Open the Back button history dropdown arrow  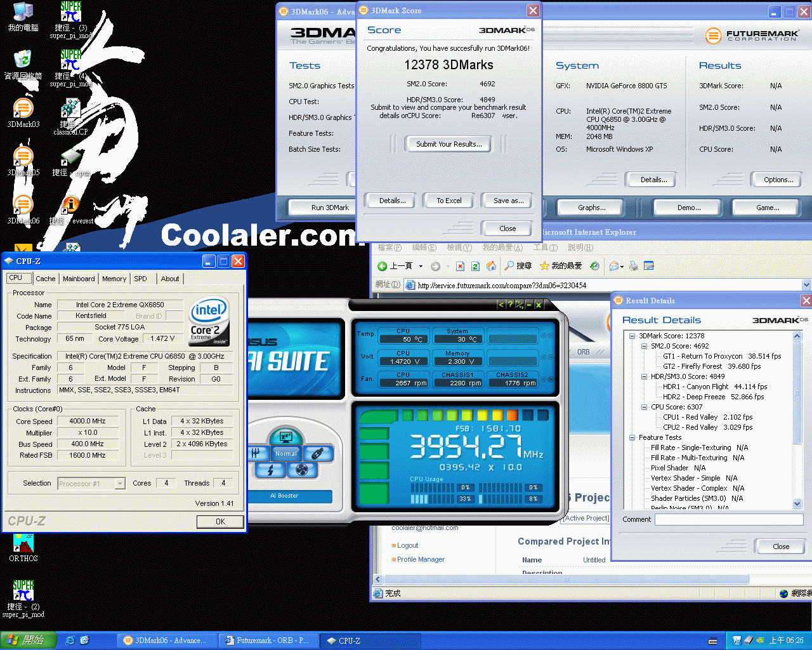(419, 267)
